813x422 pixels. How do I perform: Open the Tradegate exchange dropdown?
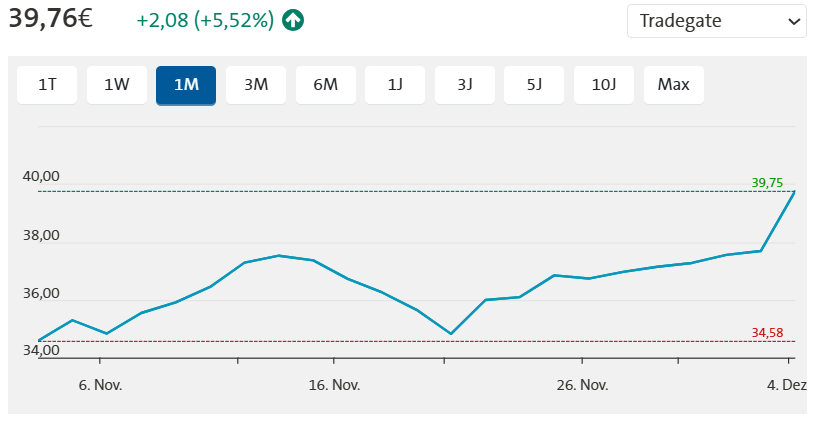pos(716,21)
